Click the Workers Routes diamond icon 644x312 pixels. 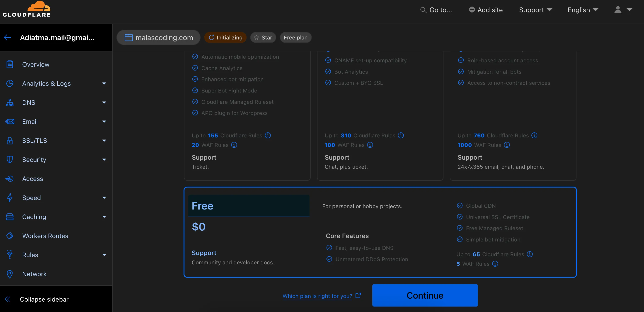[x=10, y=236]
